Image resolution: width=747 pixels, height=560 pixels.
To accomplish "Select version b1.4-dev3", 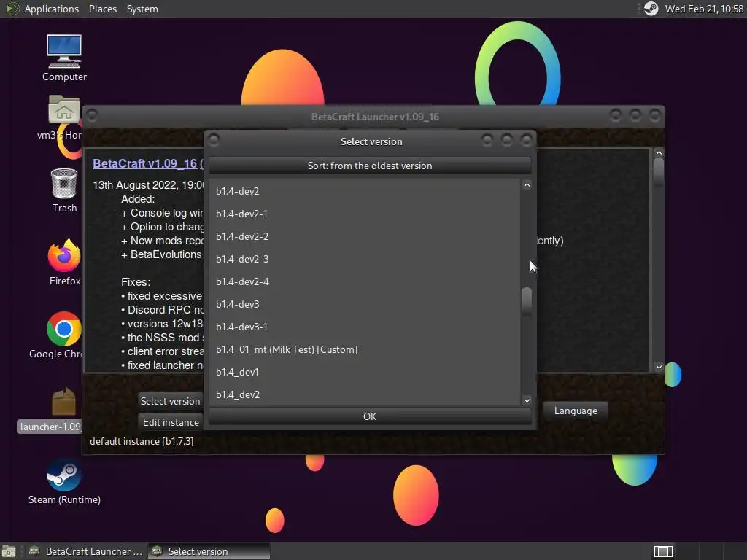I will (365, 304).
